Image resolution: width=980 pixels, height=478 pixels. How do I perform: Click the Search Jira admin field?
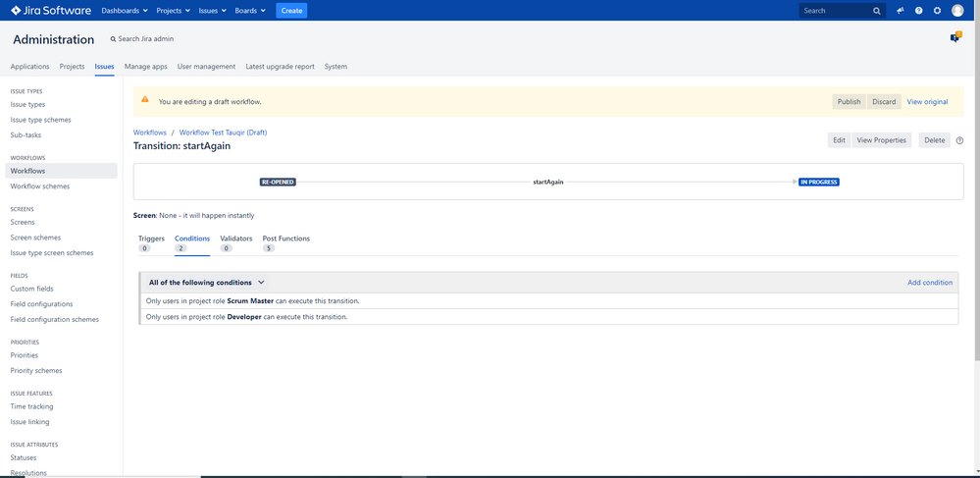pyautogui.click(x=142, y=39)
